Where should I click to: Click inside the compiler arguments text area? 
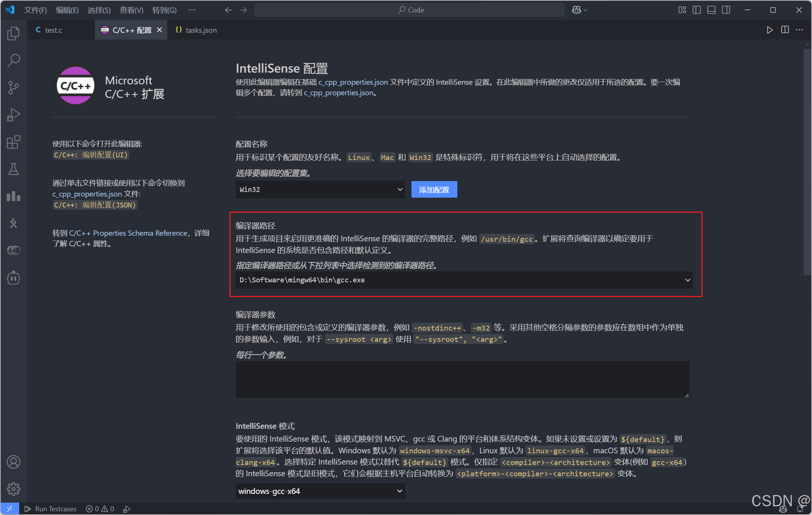pyautogui.click(x=462, y=379)
